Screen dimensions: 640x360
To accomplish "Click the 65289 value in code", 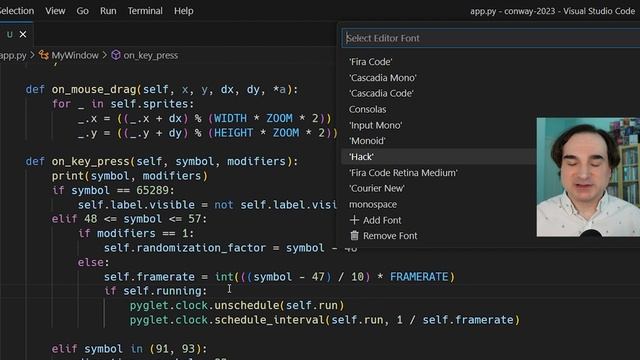I will pyautogui.click(x=153, y=190).
